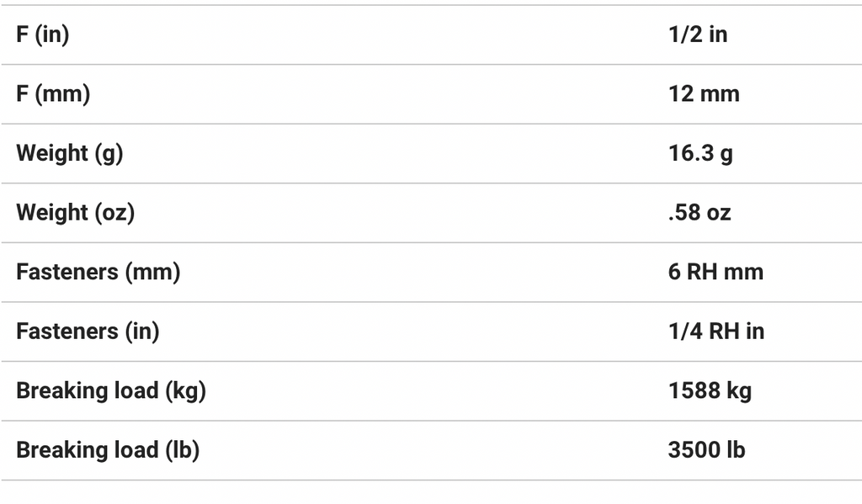Select the 3500 lb value
The image size is (862, 504).
(706, 450)
